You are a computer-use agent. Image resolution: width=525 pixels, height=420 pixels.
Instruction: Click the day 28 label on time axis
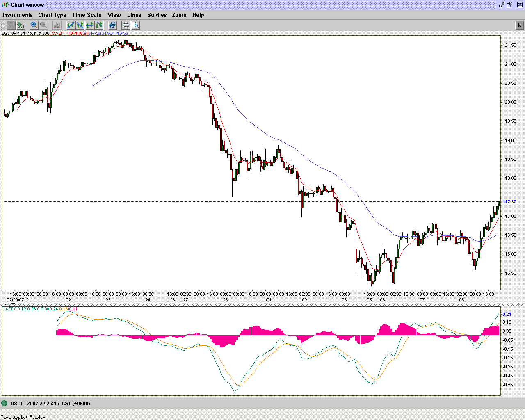[225, 300]
